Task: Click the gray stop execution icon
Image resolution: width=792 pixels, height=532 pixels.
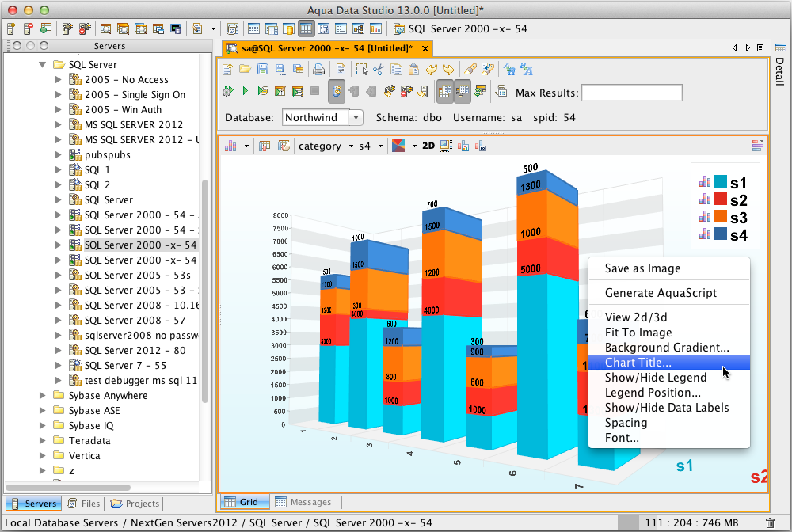Action: tap(314, 91)
